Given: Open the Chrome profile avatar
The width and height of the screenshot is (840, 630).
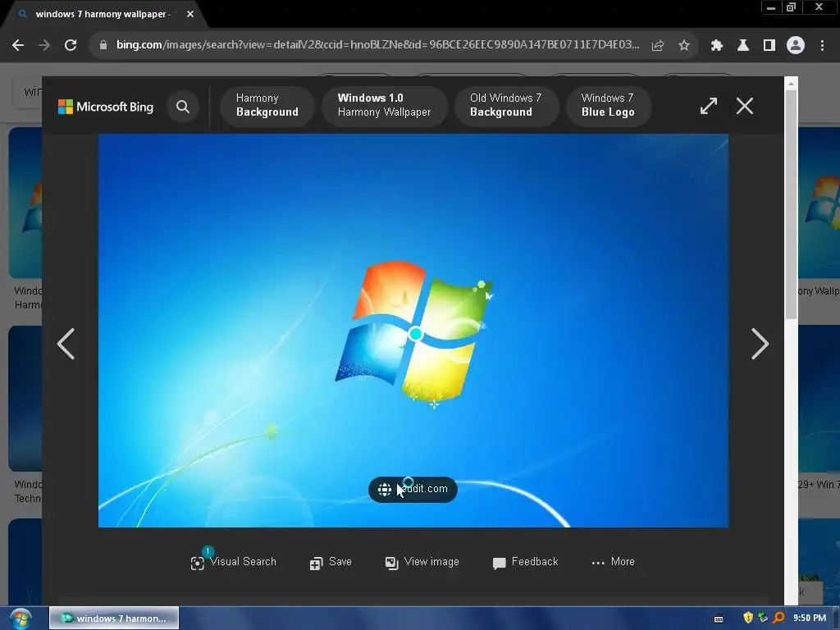Looking at the screenshot, I should pyautogui.click(x=796, y=46).
